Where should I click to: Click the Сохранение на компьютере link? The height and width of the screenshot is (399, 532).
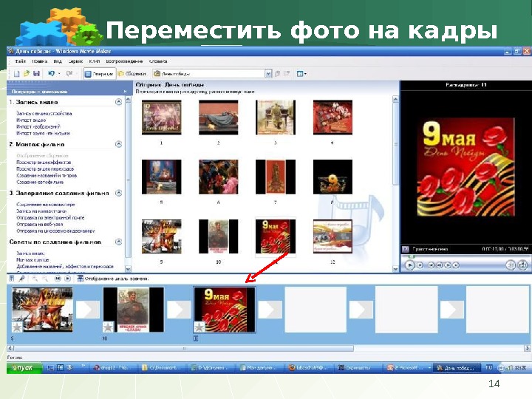pyautogui.click(x=46, y=205)
